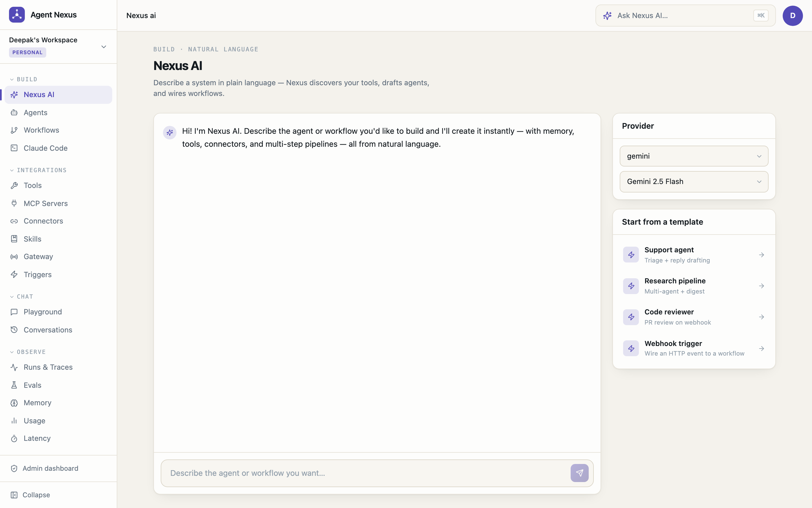The height and width of the screenshot is (508, 812).
Task: Click the Admin dashboard shield icon
Action: (x=14, y=468)
